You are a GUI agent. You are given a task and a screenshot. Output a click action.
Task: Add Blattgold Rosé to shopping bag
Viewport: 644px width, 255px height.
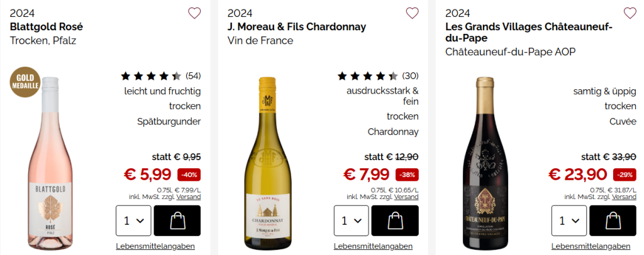click(177, 220)
